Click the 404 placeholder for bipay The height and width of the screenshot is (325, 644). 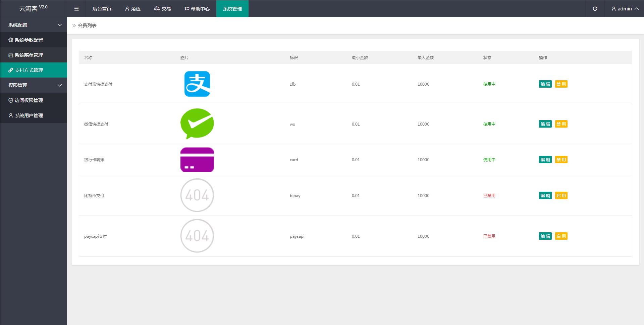click(197, 195)
